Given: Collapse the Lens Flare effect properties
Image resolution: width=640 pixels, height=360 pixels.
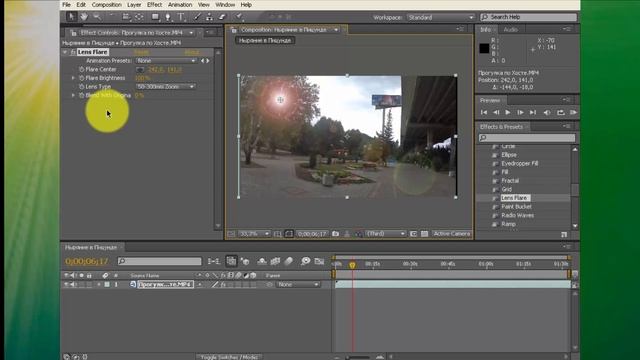Looking at the screenshot, I should pos(65,52).
